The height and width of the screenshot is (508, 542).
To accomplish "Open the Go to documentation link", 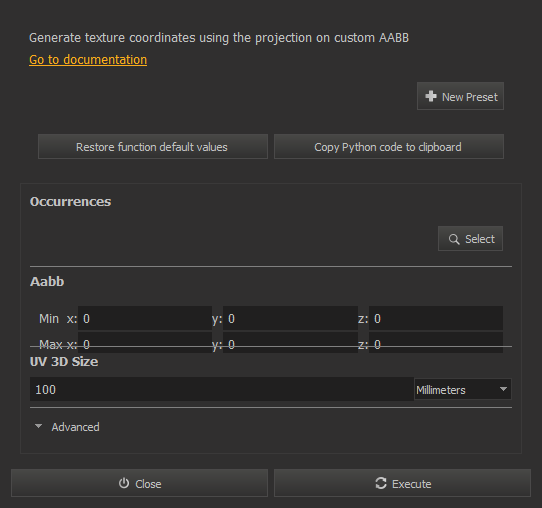I will point(88,60).
